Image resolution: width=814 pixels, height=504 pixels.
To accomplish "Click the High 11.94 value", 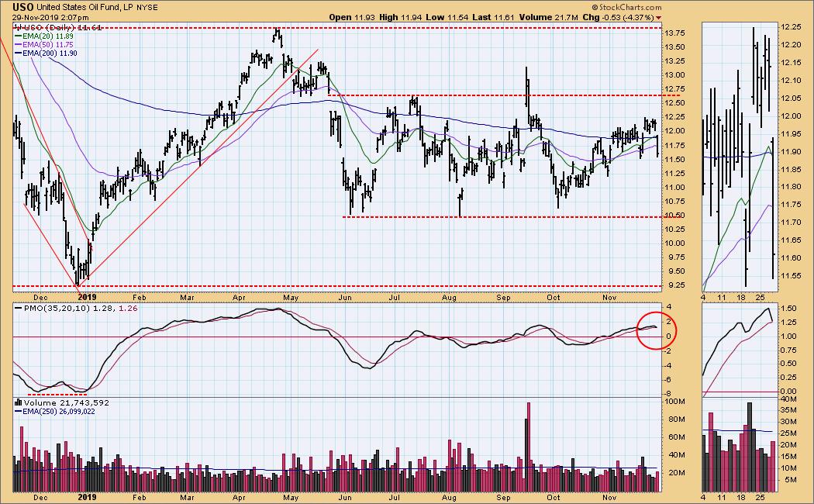I will (400, 17).
